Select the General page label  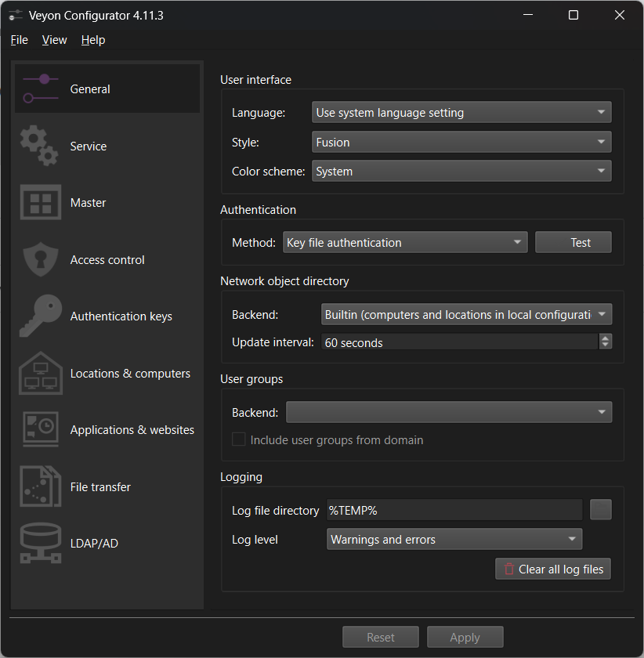coord(90,89)
